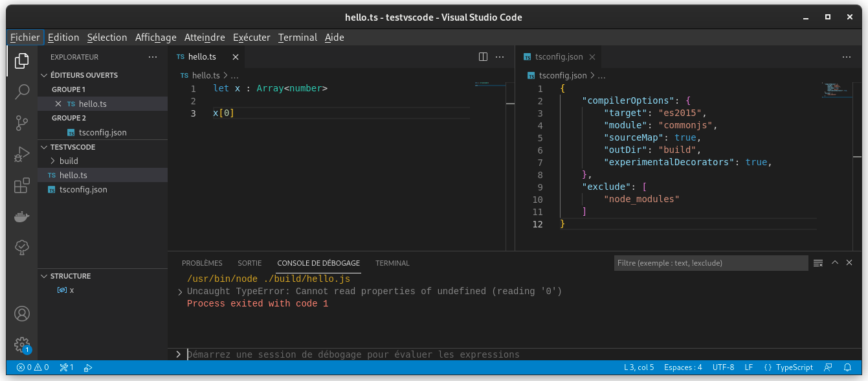Switch to the CONSOLE DE DÉBOGAGE tab
Image resolution: width=868 pixels, height=381 pixels.
point(318,263)
